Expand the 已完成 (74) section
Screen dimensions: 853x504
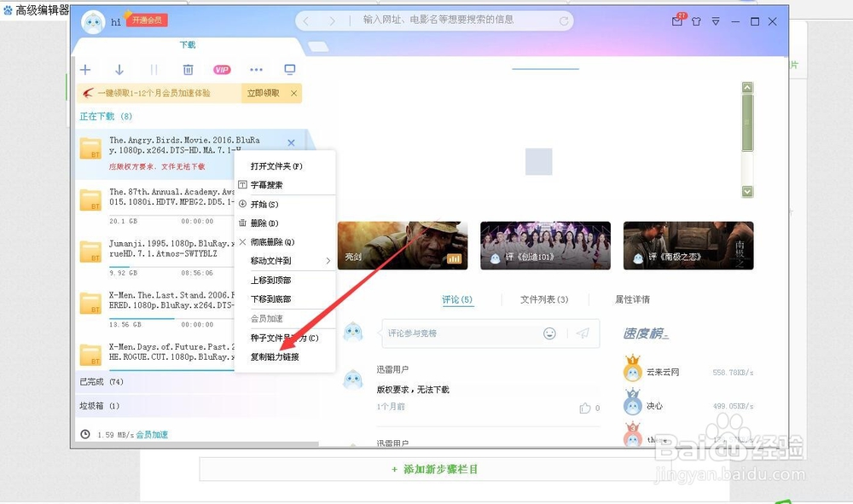(x=102, y=382)
